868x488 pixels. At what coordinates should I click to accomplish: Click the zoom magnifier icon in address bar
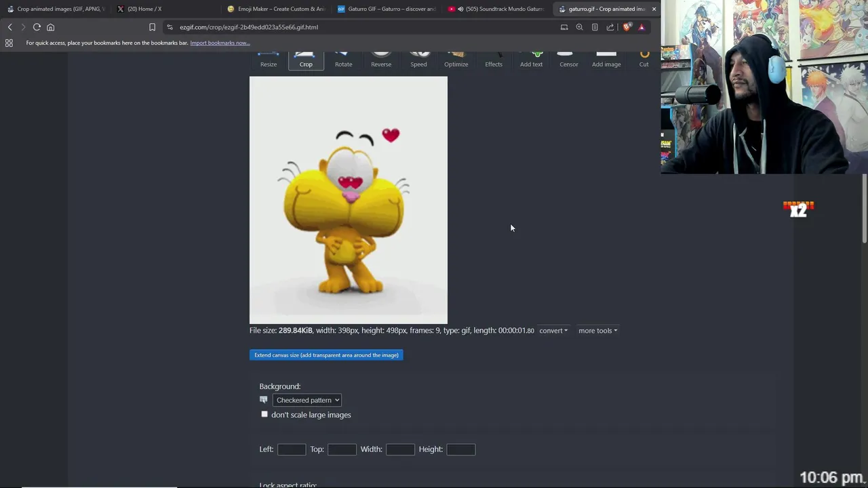(579, 27)
